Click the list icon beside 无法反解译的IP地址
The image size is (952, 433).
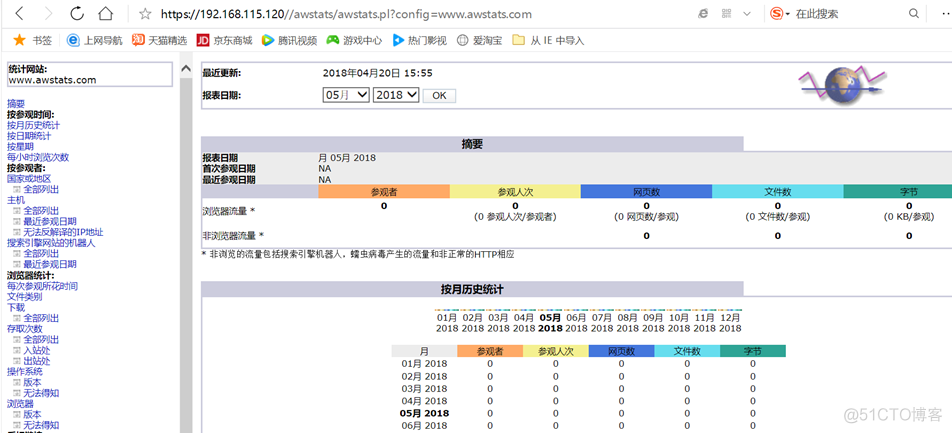[x=17, y=232]
